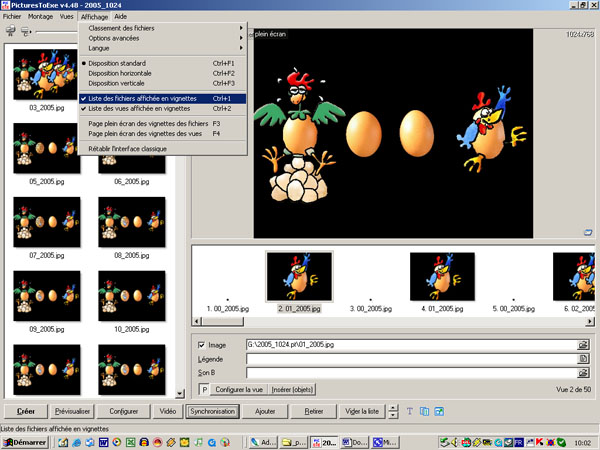This screenshot has width=600, height=450.
Task: Select Disposition horizontale layout
Action: coord(162,73)
